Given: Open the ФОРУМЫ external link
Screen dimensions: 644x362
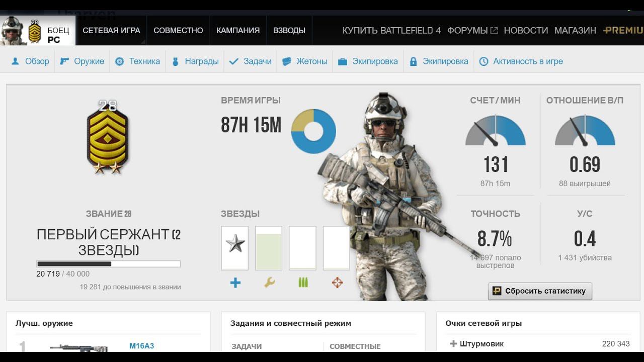Looking at the screenshot, I should pyautogui.click(x=467, y=30).
